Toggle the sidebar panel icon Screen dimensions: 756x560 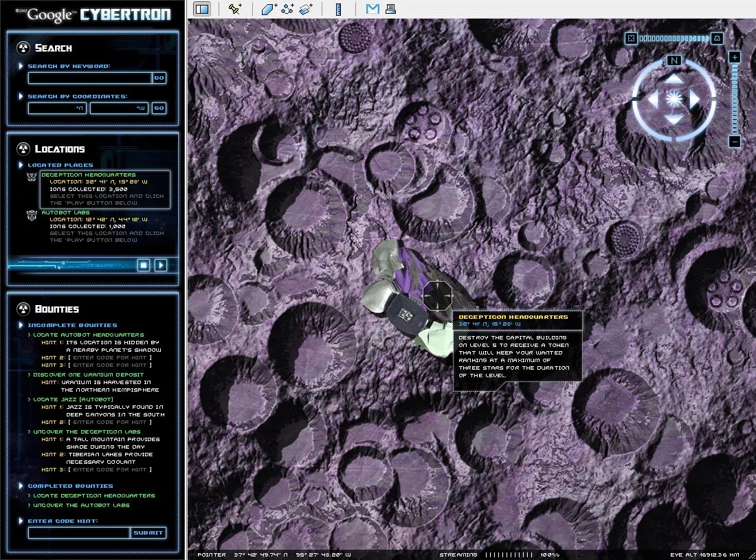point(202,9)
